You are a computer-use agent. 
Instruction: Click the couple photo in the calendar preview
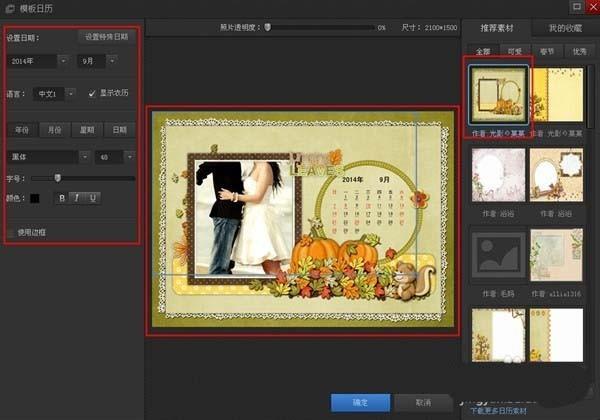(244, 217)
